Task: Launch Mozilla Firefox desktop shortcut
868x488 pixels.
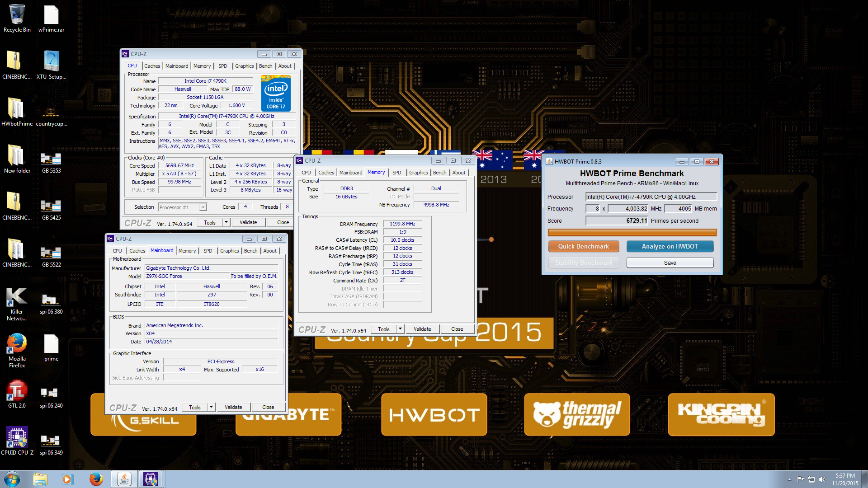Action: [17, 351]
